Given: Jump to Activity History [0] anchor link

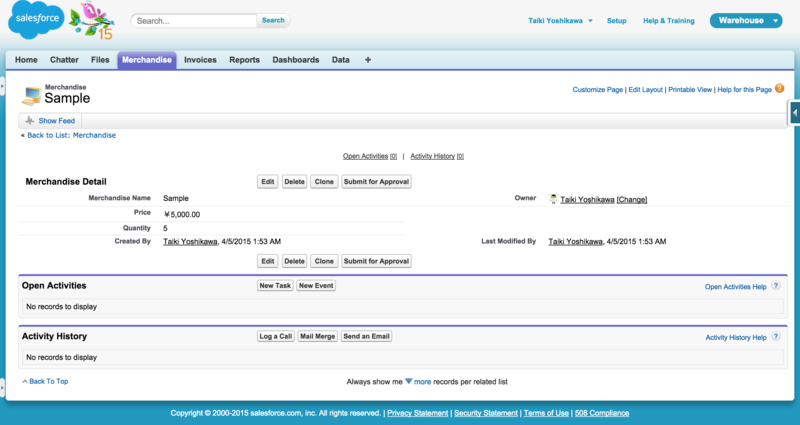Looking at the screenshot, I should [437, 156].
